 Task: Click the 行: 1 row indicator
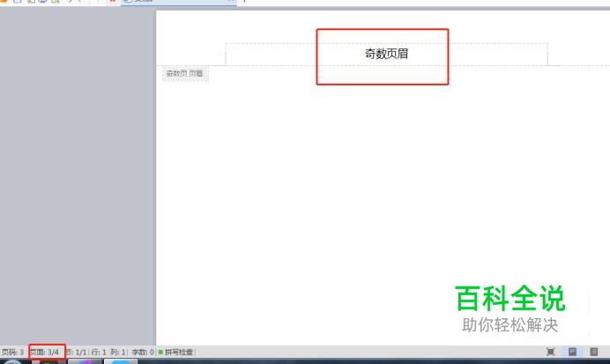click(x=99, y=353)
